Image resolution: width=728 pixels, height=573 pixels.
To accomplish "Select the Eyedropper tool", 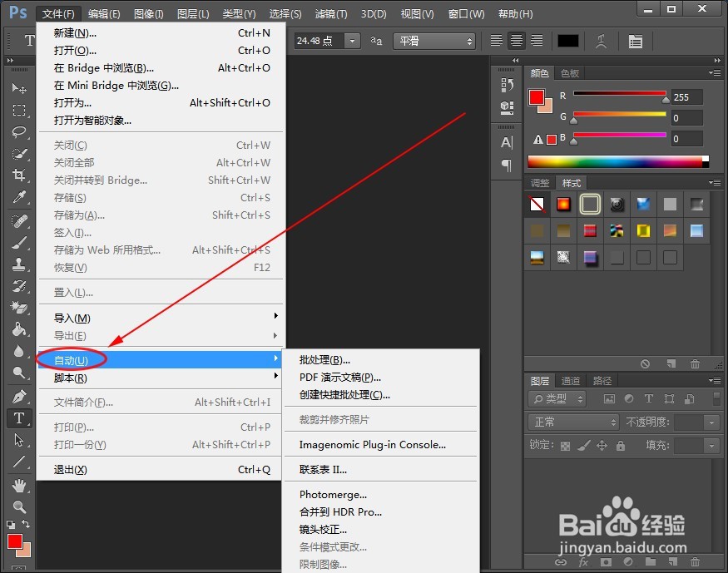I will 18,197.
